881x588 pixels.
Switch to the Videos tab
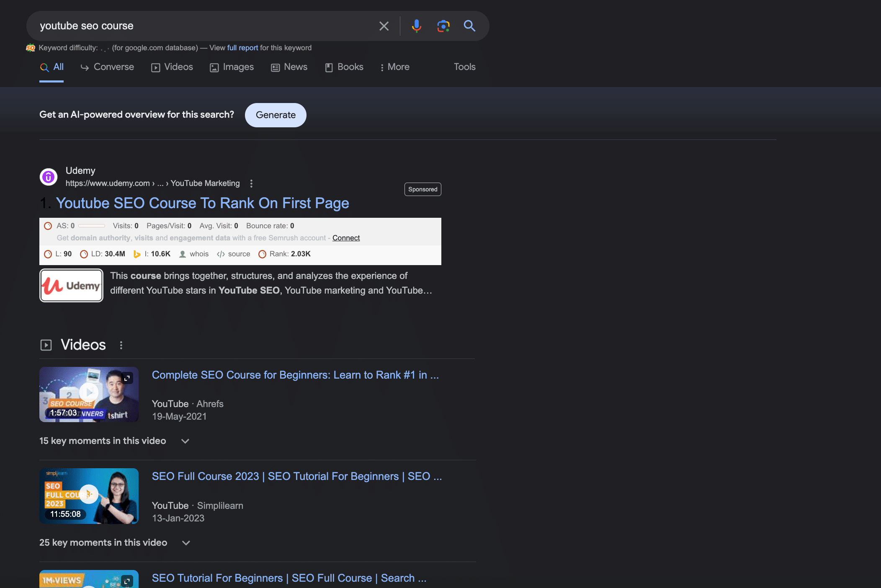click(172, 67)
